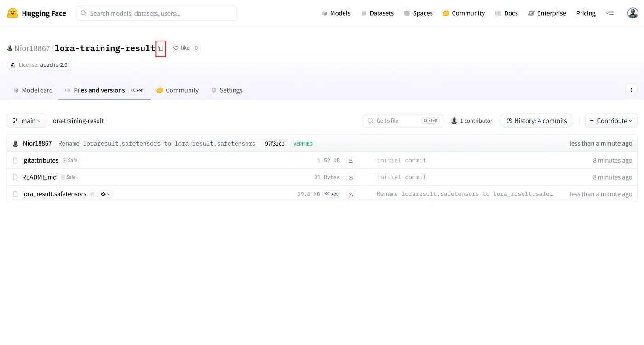Open the user profile avatar menu
This screenshot has width=644, height=345.
[632, 13]
